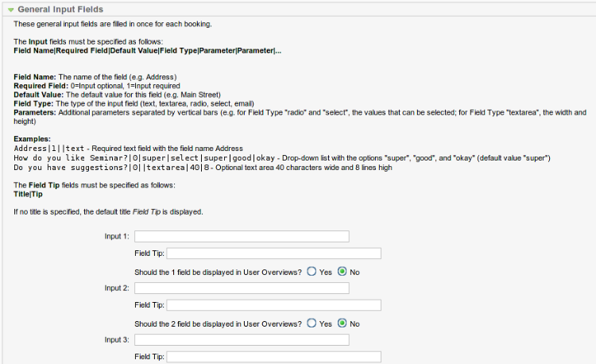Click the Input 1 text field
The width and height of the screenshot is (596, 364).
(242, 236)
